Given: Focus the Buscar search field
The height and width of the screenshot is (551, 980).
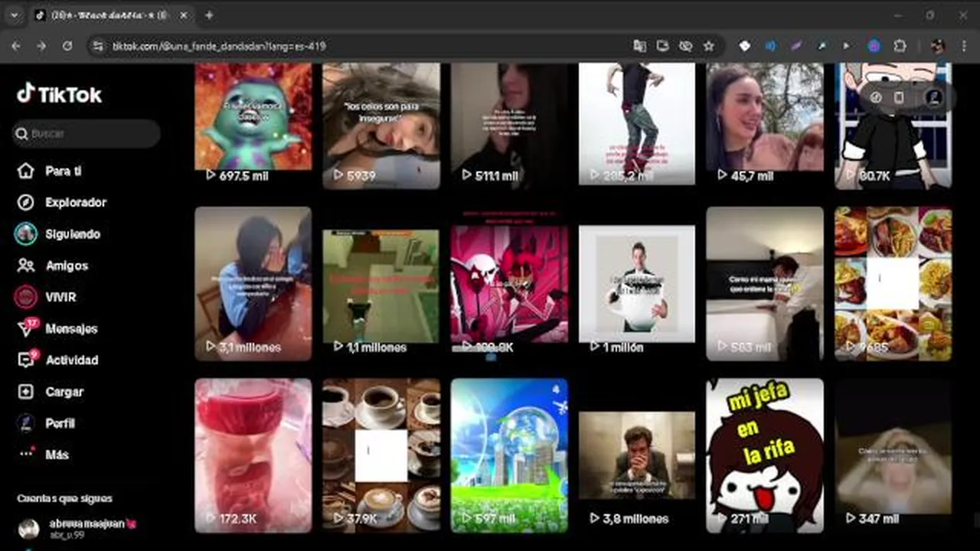Looking at the screenshot, I should coord(86,133).
